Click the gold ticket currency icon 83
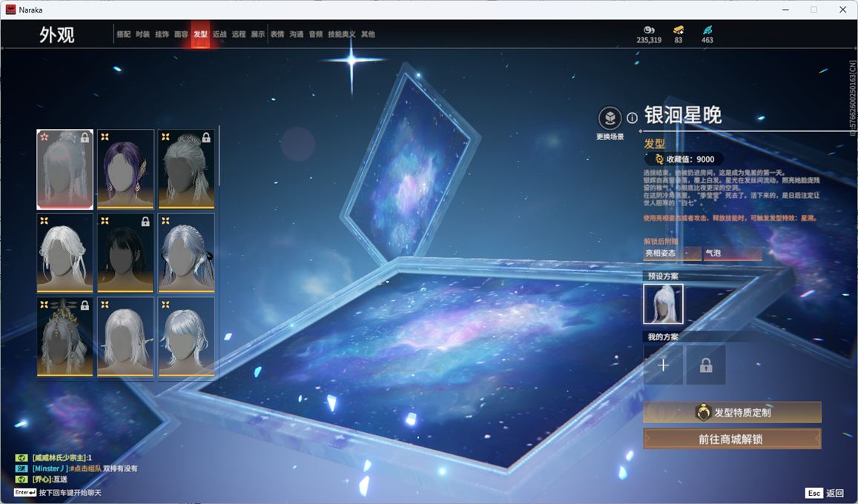 tap(679, 30)
